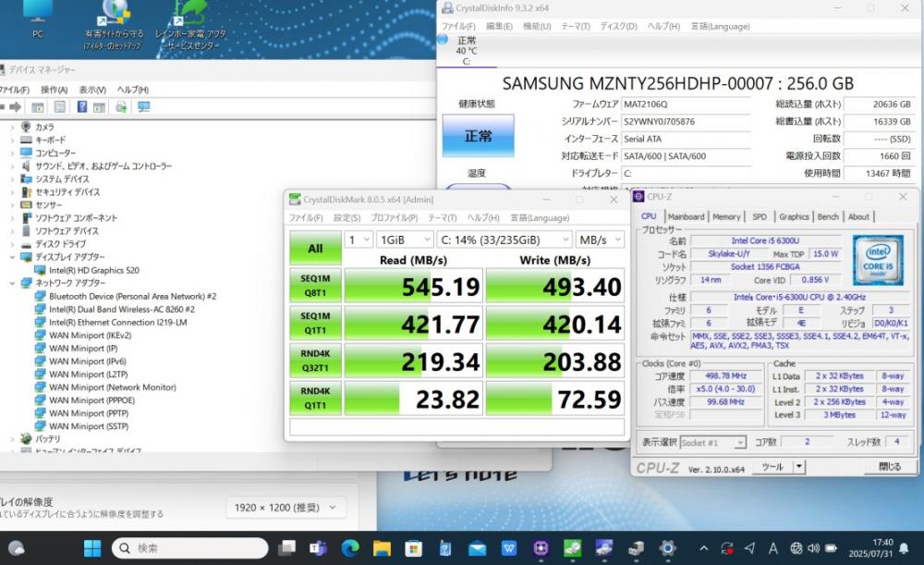924x565 pixels.
Task: Click the blue question mark help icon
Action: click(x=82, y=106)
